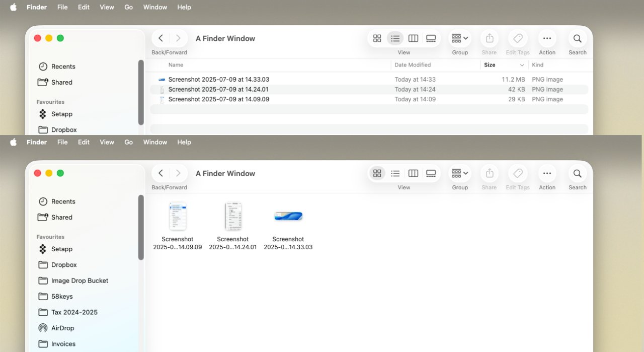644x352 pixels.
Task: Open Group dropdown in icon-view window
Action: tap(460, 173)
